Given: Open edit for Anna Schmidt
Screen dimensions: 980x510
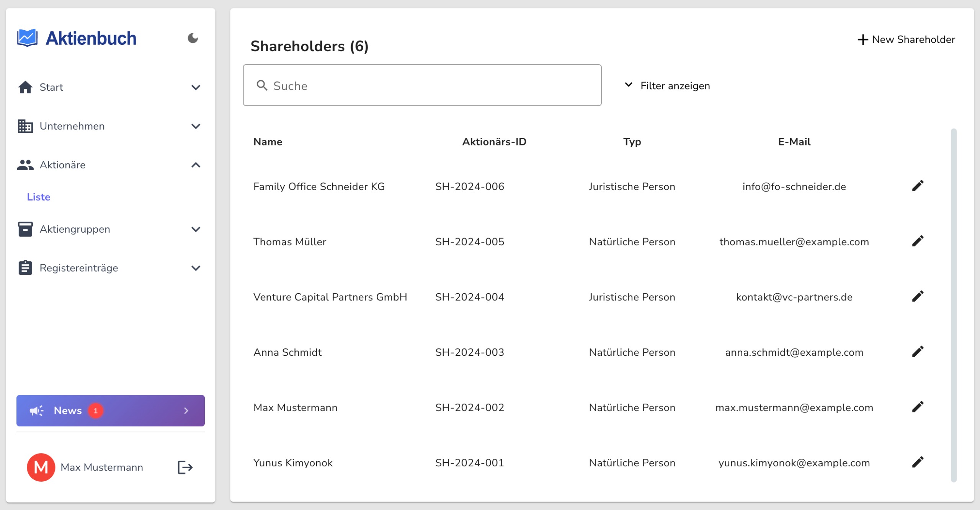Looking at the screenshot, I should pyautogui.click(x=918, y=352).
